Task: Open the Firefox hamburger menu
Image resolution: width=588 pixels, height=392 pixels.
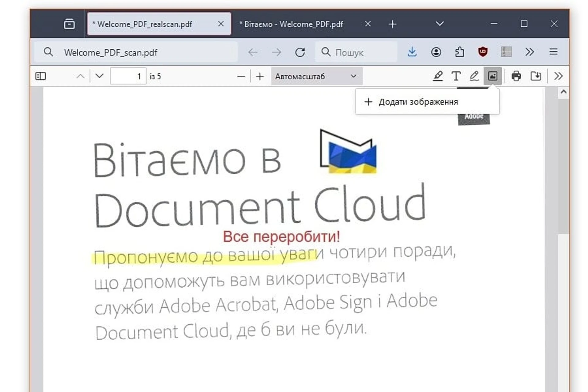Action: (553, 51)
